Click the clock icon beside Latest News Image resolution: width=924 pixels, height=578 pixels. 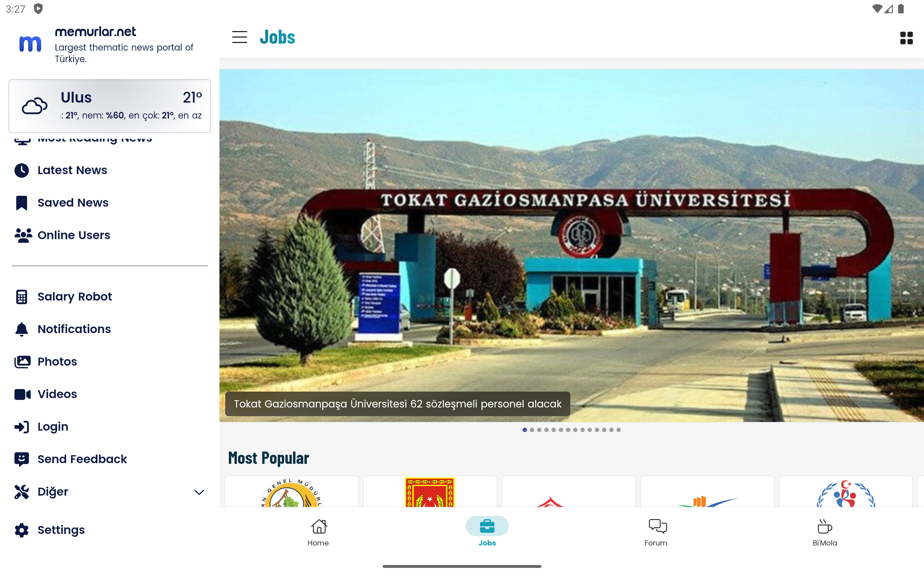pos(22,170)
